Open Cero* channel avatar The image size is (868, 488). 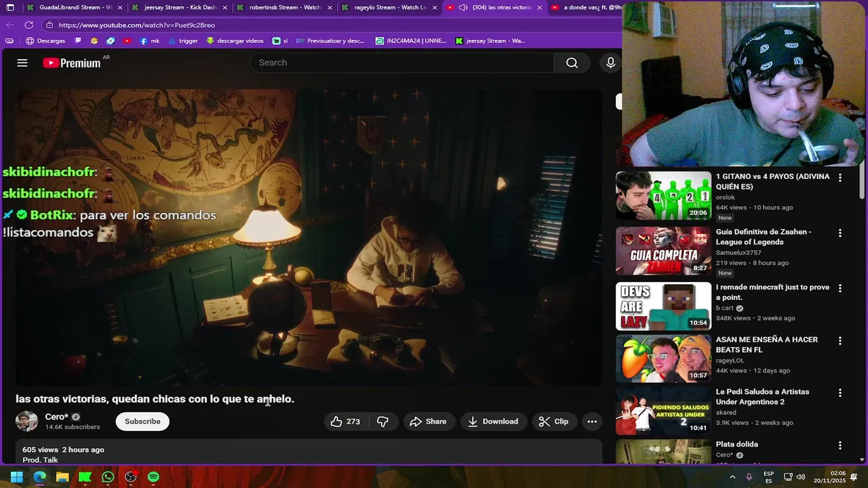tap(27, 422)
